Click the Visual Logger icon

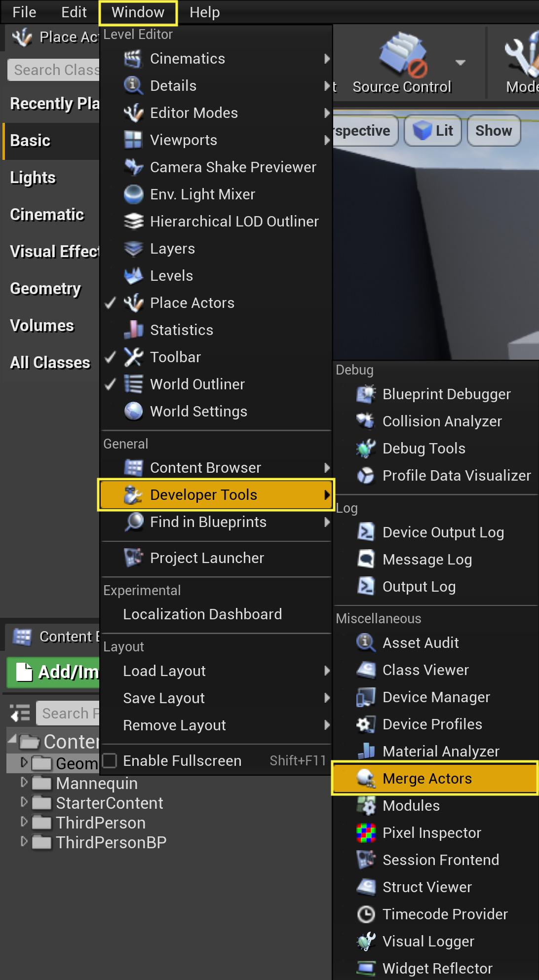(x=366, y=942)
